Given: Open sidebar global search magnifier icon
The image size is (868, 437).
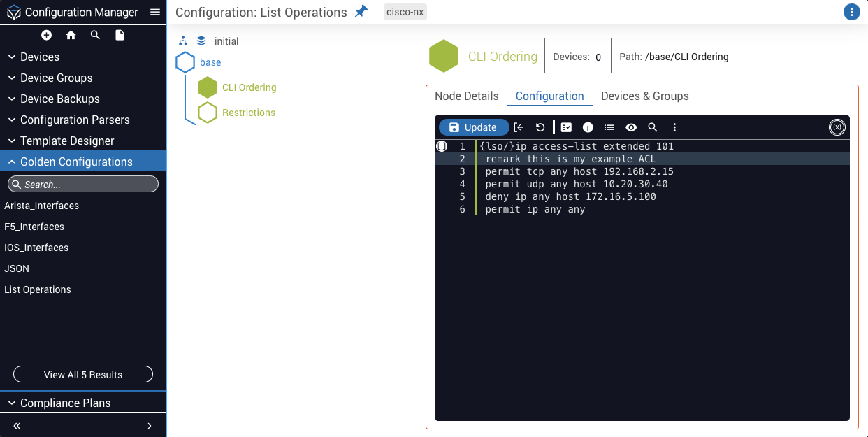Looking at the screenshot, I should pos(95,35).
